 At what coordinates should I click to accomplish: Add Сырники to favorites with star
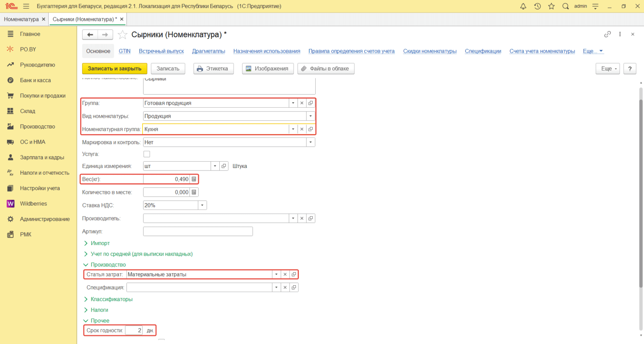pos(122,35)
